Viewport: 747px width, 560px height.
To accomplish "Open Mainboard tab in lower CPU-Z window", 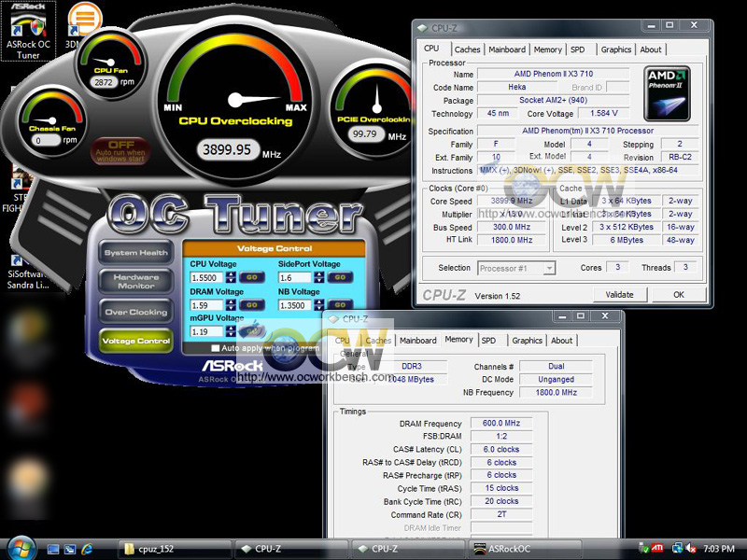I will coord(417,341).
